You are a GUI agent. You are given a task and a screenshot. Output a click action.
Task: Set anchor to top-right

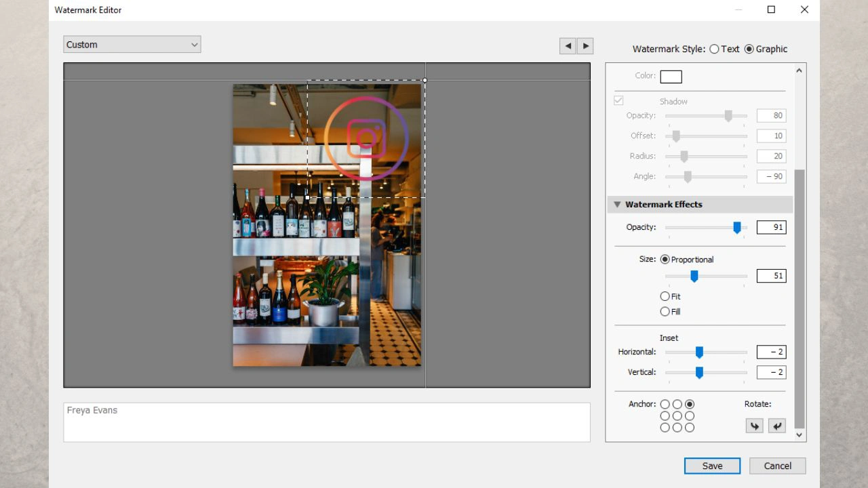tap(690, 404)
